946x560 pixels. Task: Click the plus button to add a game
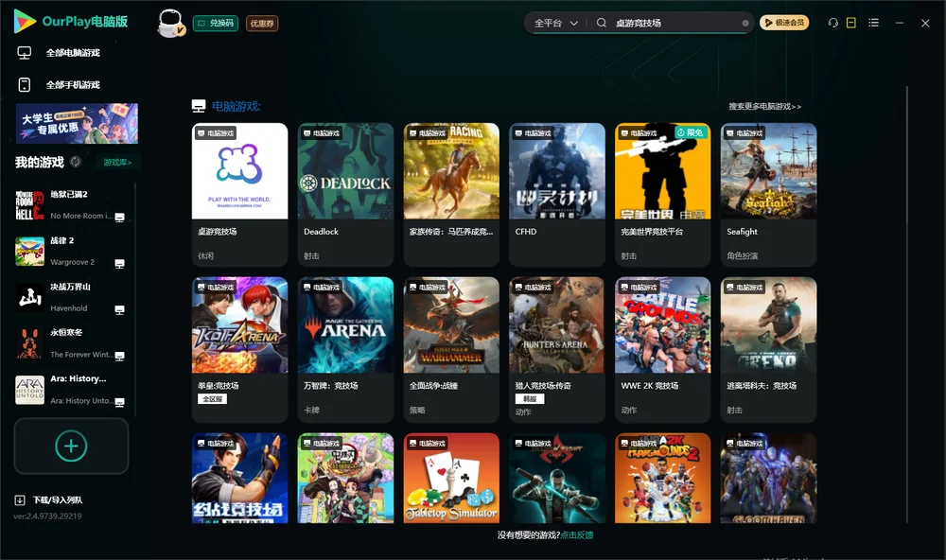71,446
